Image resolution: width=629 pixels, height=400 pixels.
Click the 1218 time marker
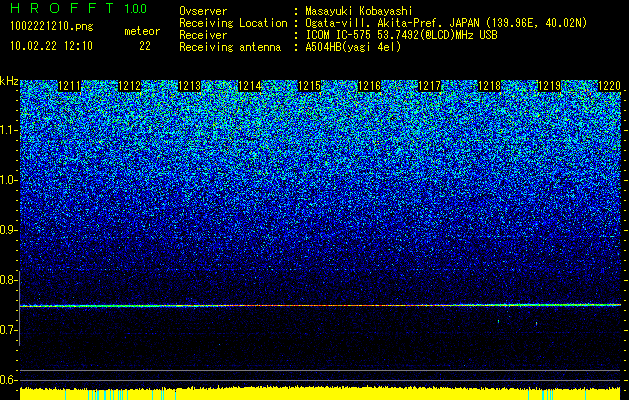coord(489,86)
